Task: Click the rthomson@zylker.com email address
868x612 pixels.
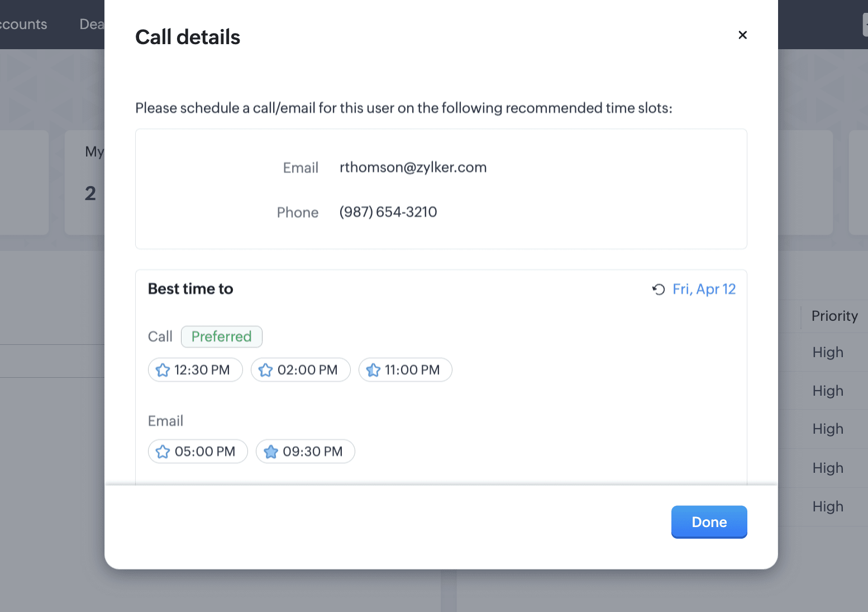Action: pyautogui.click(x=413, y=168)
